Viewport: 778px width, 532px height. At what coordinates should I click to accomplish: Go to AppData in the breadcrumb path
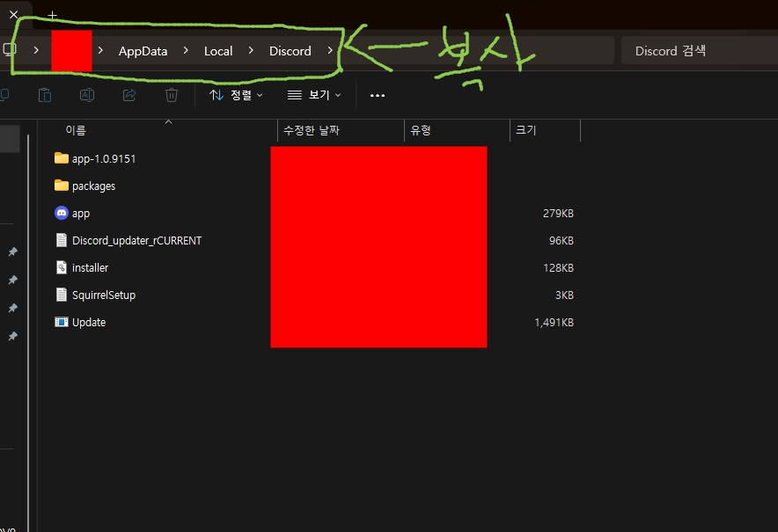(x=143, y=51)
